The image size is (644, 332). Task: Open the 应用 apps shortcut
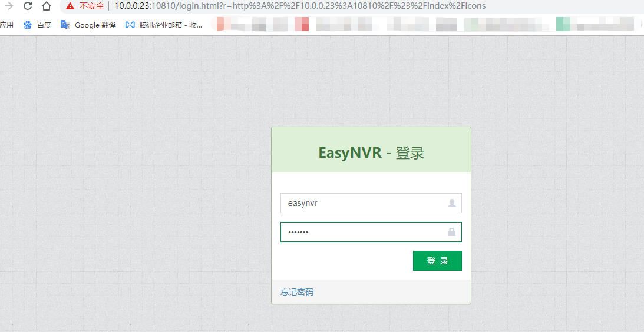pyautogui.click(x=6, y=25)
